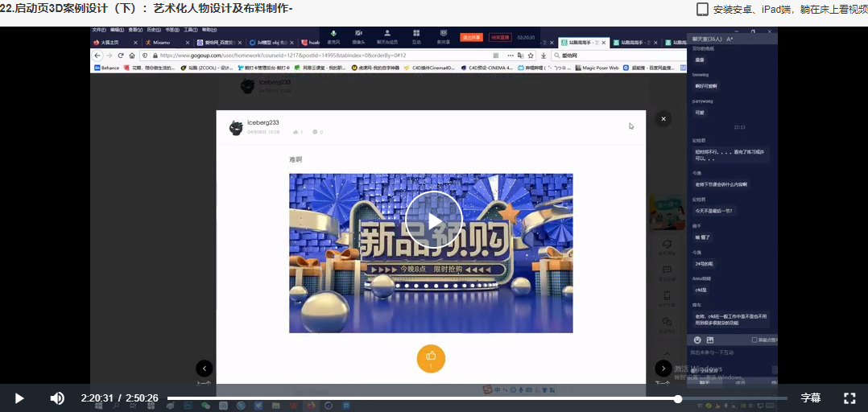
Task: Toggle the 麦克风 microphone in meeting toolbar
Action: tap(333, 37)
